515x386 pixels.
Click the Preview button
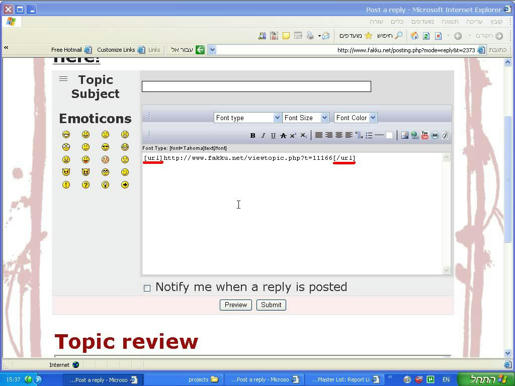click(x=236, y=305)
